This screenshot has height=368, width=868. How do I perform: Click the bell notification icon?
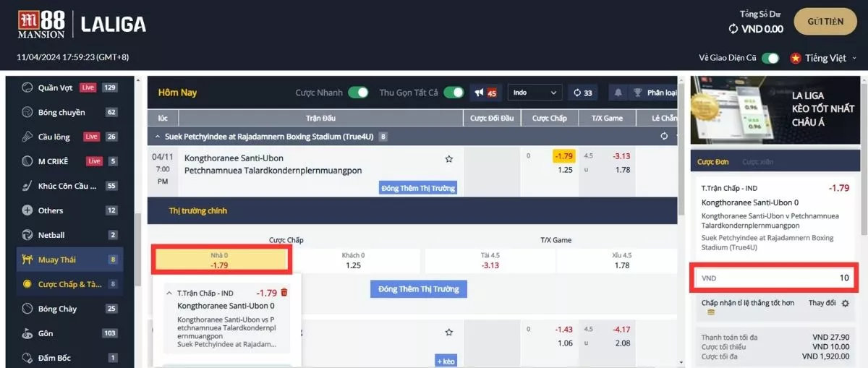(x=618, y=93)
